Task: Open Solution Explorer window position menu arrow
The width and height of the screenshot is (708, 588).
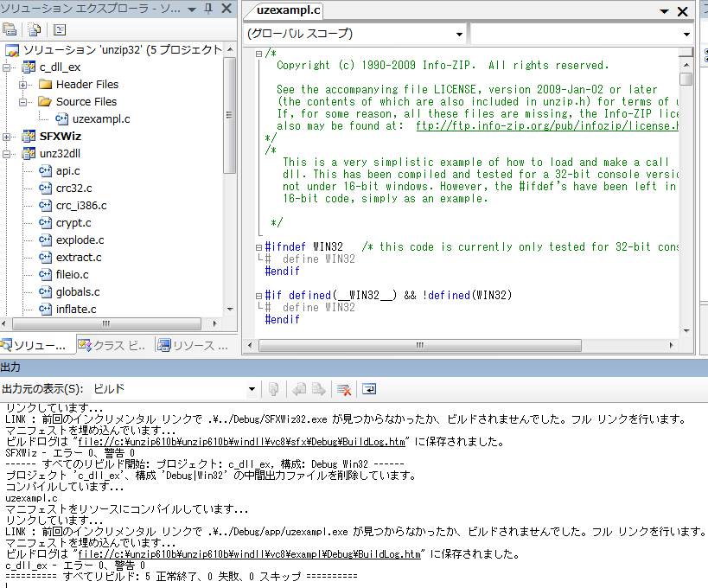Action: [x=192, y=10]
